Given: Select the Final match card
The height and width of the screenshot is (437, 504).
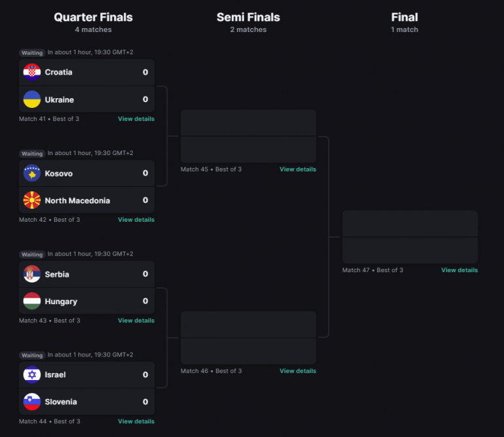Looking at the screenshot, I should [410, 237].
